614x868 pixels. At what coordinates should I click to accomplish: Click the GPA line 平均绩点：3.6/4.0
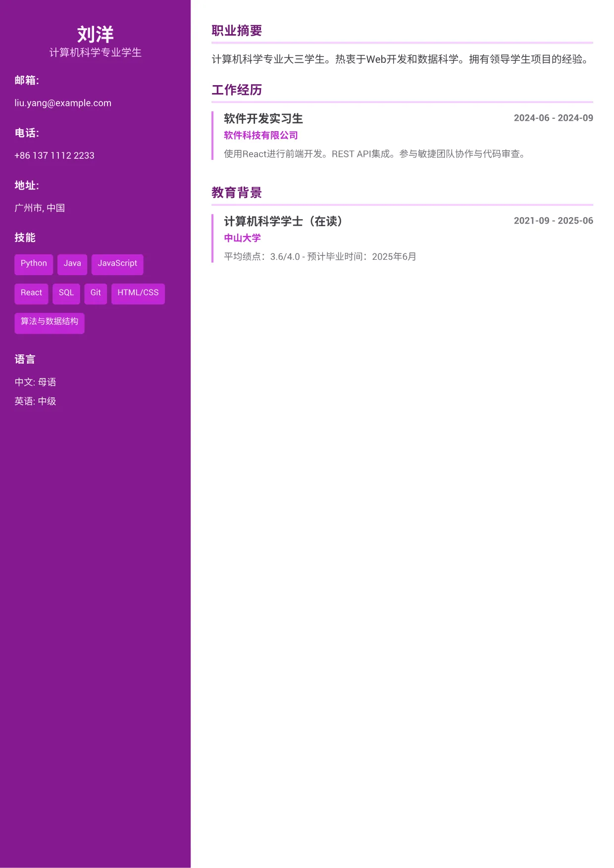pos(320,257)
